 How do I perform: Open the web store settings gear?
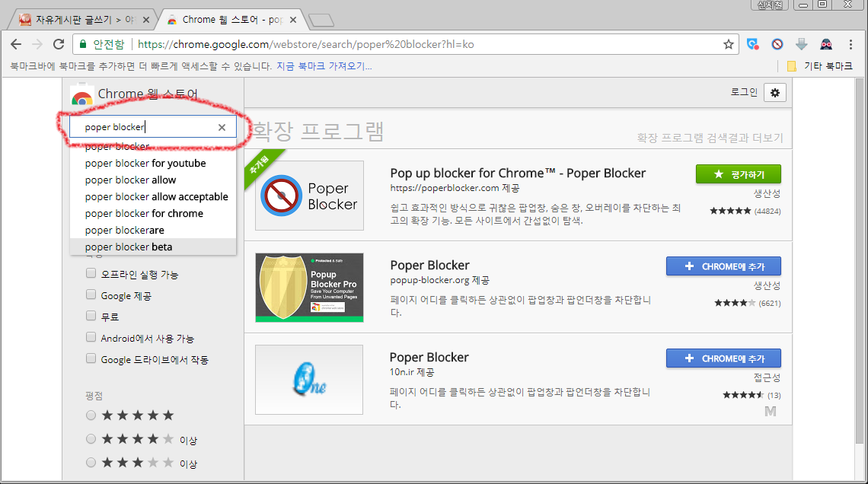coord(775,93)
